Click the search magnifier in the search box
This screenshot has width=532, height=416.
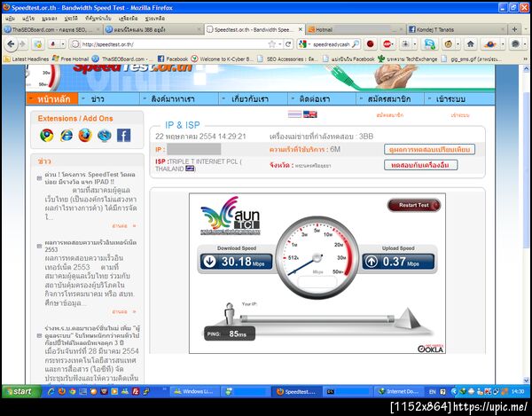356,44
